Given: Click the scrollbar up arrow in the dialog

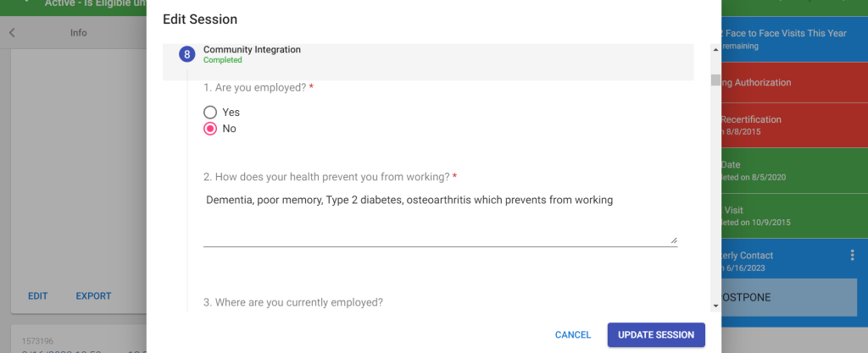Looking at the screenshot, I should (x=715, y=50).
